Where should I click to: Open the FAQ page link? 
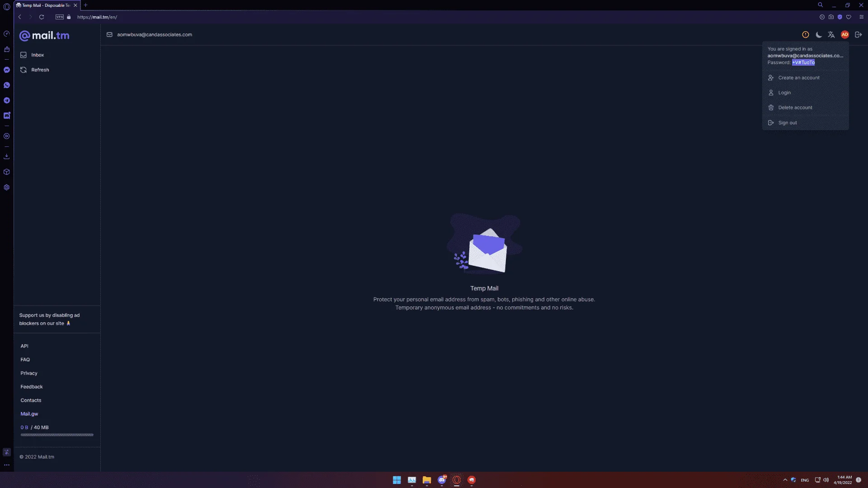(x=25, y=360)
